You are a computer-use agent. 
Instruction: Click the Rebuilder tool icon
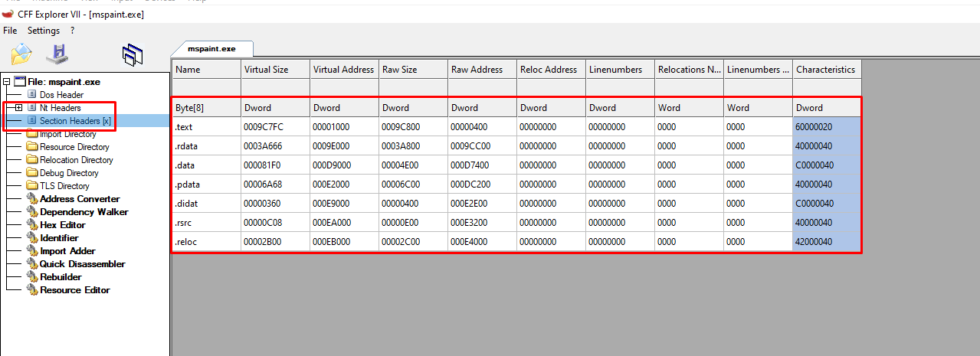click(x=32, y=276)
